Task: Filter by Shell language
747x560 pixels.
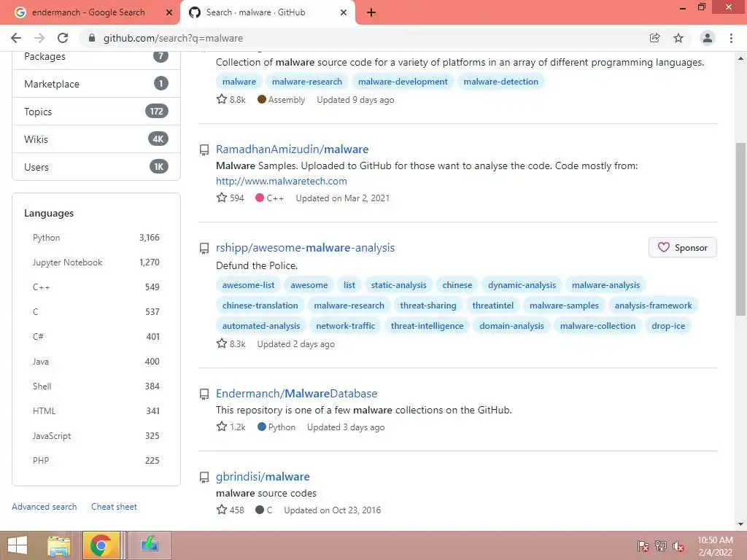Action: coord(96,386)
